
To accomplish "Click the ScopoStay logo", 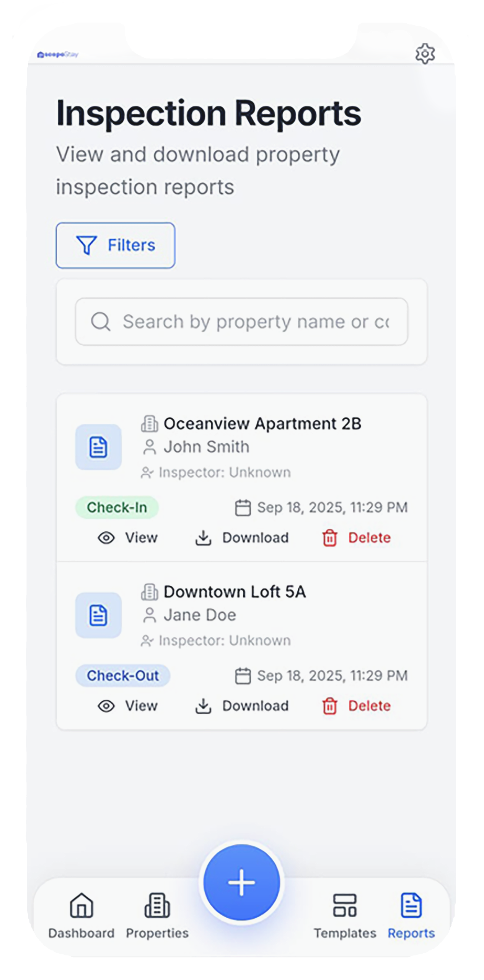I will [x=58, y=55].
